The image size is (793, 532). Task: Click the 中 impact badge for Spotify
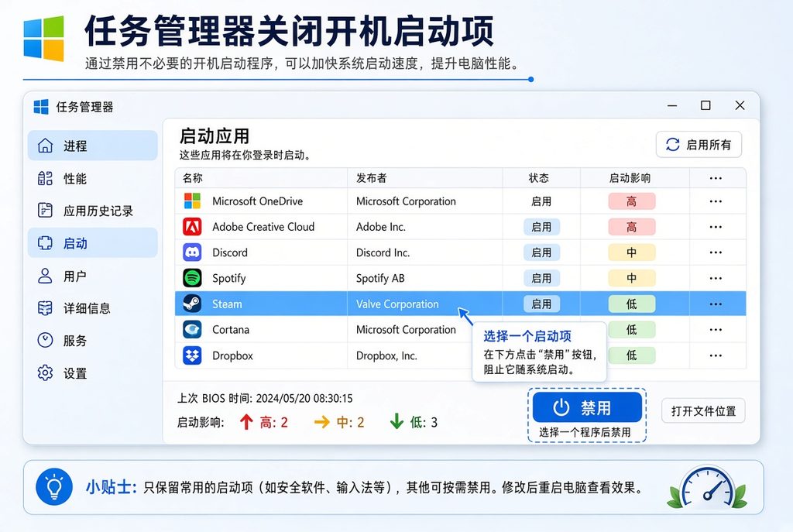click(x=632, y=278)
